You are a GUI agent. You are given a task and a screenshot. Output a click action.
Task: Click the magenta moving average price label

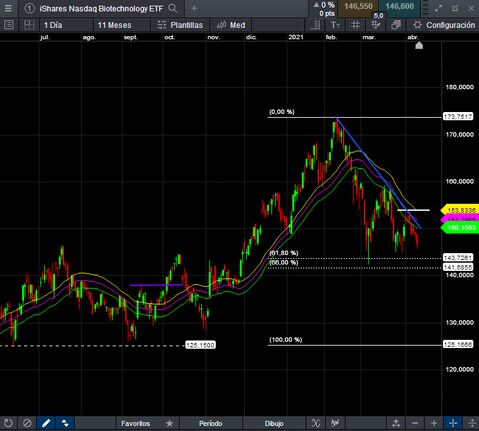pos(460,219)
